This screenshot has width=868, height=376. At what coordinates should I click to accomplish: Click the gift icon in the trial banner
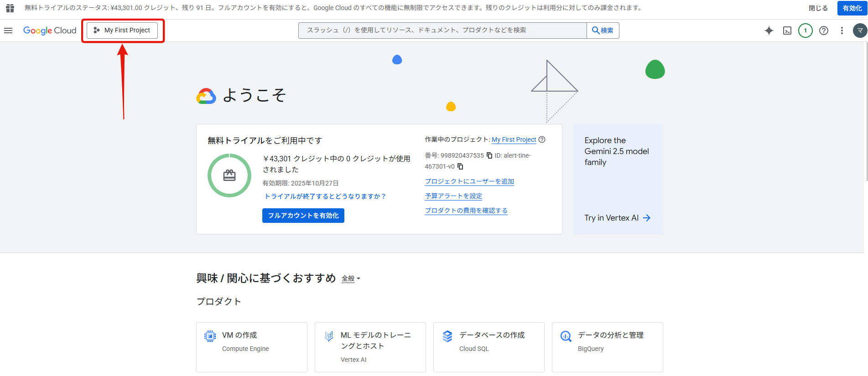10,8
